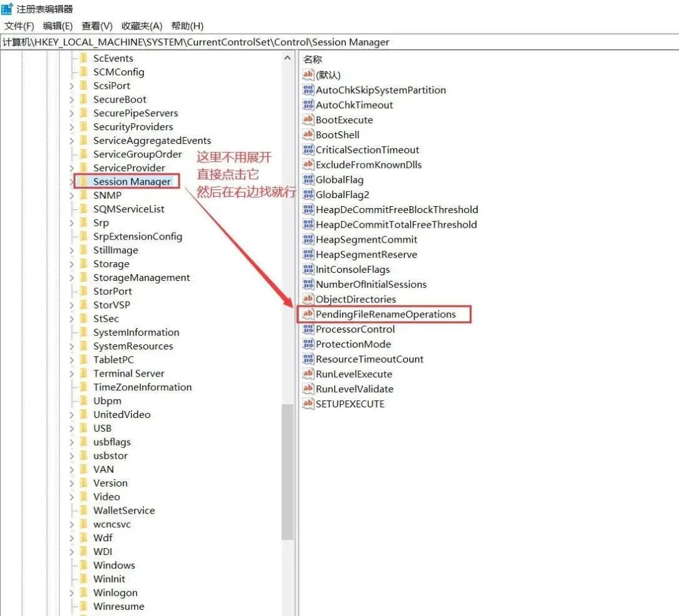
Task: Select the RunLevelValidate value name
Action: (x=354, y=389)
